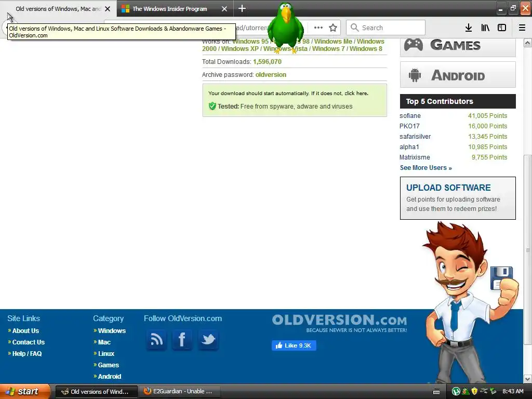Open the Twitter follow icon
532x399 pixels.
pyautogui.click(x=208, y=339)
